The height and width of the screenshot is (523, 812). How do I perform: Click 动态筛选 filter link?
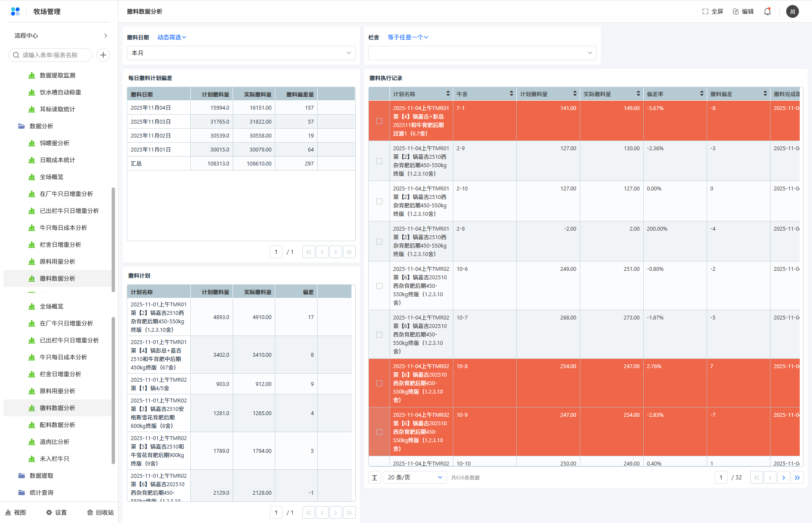pyautogui.click(x=171, y=37)
